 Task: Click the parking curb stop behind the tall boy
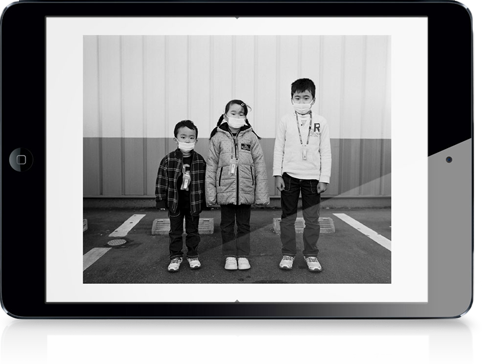pyautogui.click(x=304, y=225)
